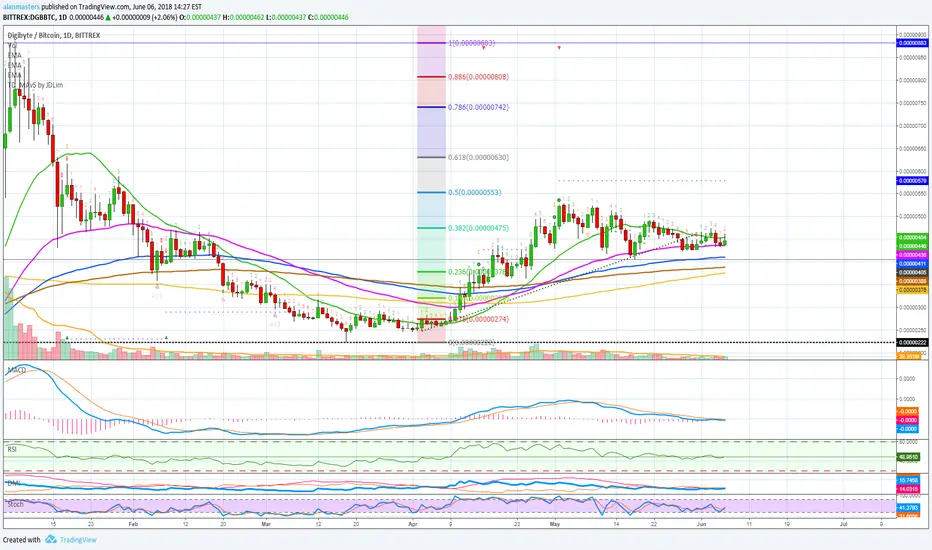
Task: Click the TradingView cloud logo icon
Action: pos(51,539)
